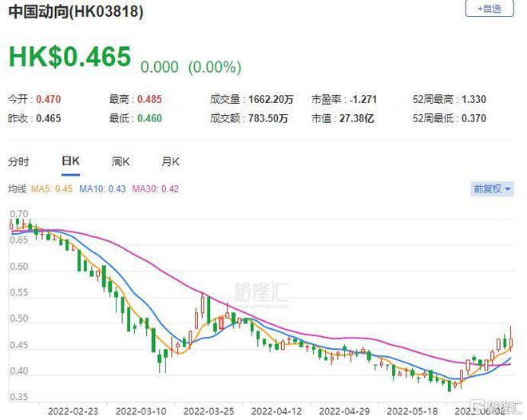Click 市值 market cap 27.38亿

point(357,118)
